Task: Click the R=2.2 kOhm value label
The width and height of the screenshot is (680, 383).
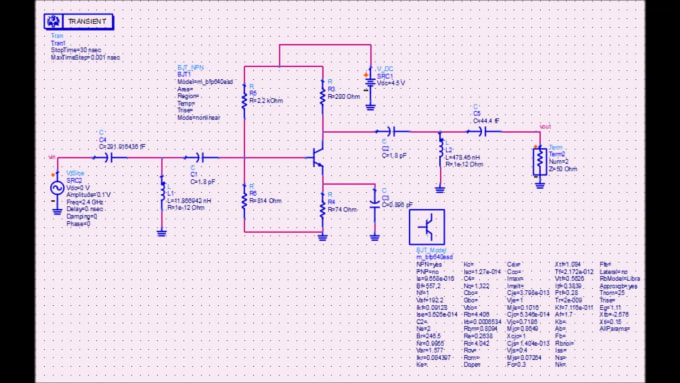Action: 266,101
